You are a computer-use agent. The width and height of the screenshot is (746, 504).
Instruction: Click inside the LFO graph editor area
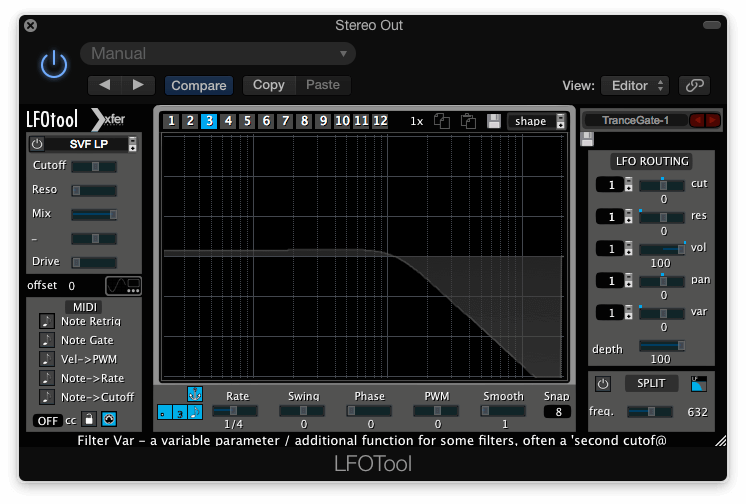364,257
